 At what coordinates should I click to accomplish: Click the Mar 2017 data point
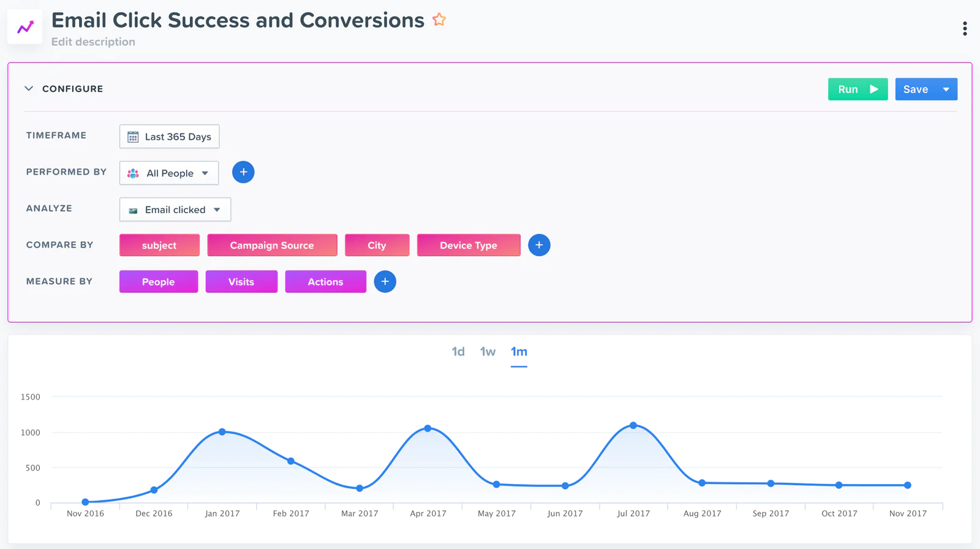point(360,488)
